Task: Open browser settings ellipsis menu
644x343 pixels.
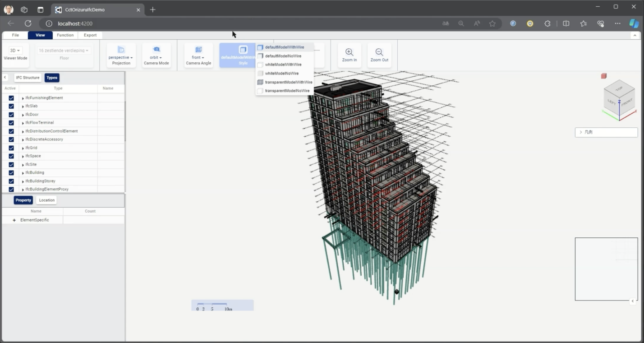Action: 617,23
